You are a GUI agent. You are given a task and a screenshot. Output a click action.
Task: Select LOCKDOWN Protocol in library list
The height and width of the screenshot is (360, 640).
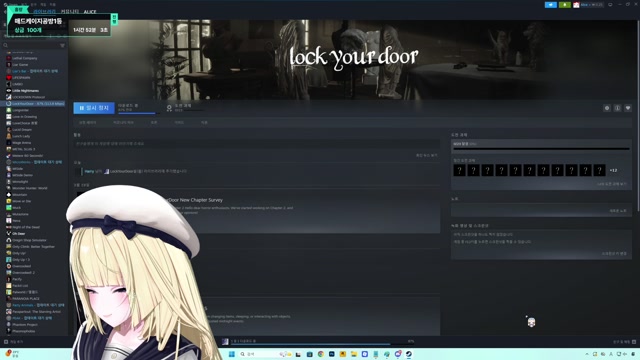[29, 97]
